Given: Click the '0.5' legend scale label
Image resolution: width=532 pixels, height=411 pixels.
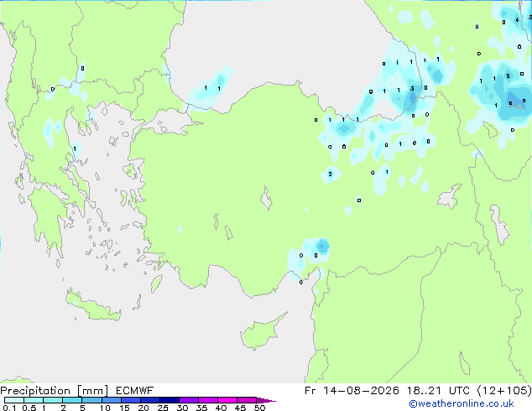Looking at the screenshot, I should click(x=29, y=408).
